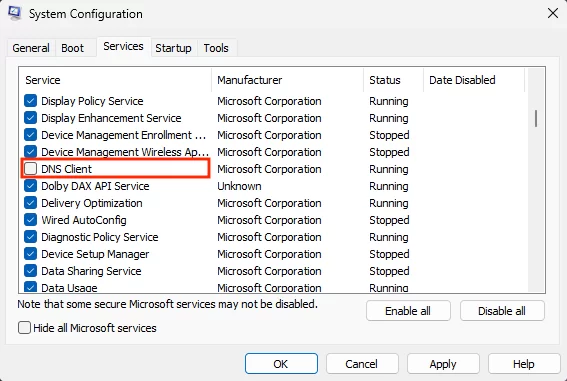Select the Wired AutoConfig service name
The height and width of the screenshot is (381, 567).
click(x=84, y=220)
